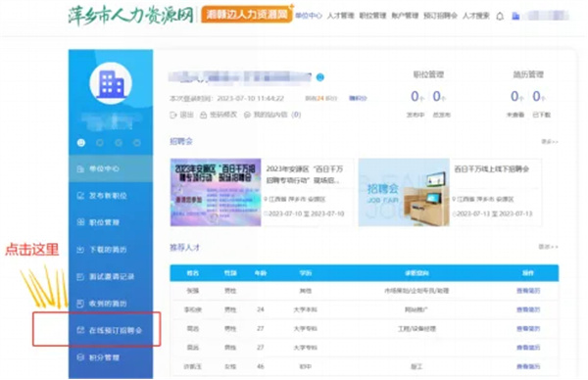Open the 招聘会 JOB FAIR thumbnail
This screenshot has height=380, width=588.
404,192
